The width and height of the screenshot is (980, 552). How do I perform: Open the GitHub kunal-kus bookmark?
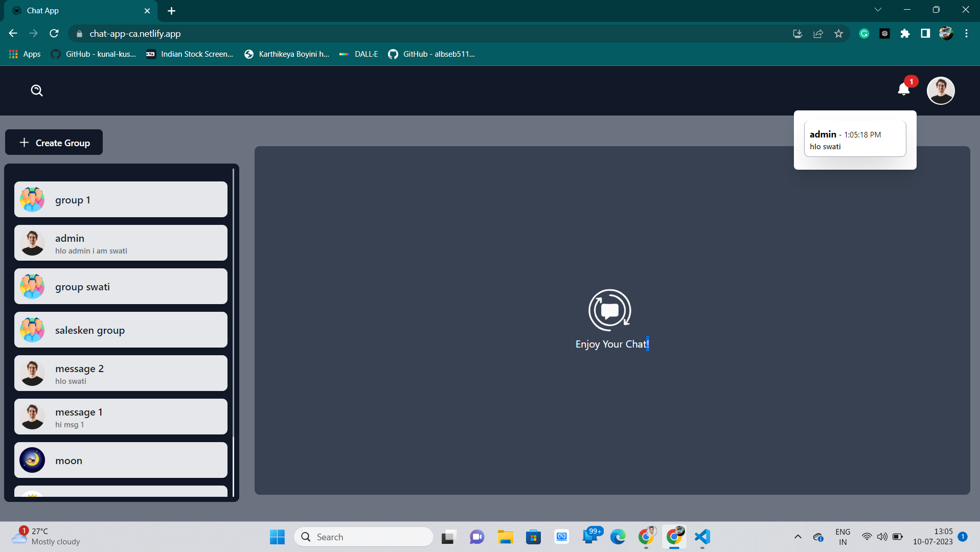[x=94, y=54]
